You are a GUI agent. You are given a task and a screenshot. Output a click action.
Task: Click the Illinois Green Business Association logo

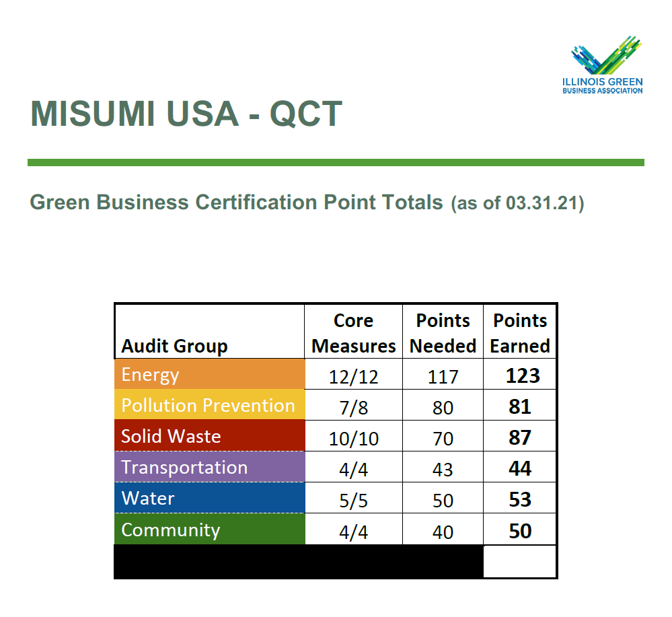(x=603, y=65)
